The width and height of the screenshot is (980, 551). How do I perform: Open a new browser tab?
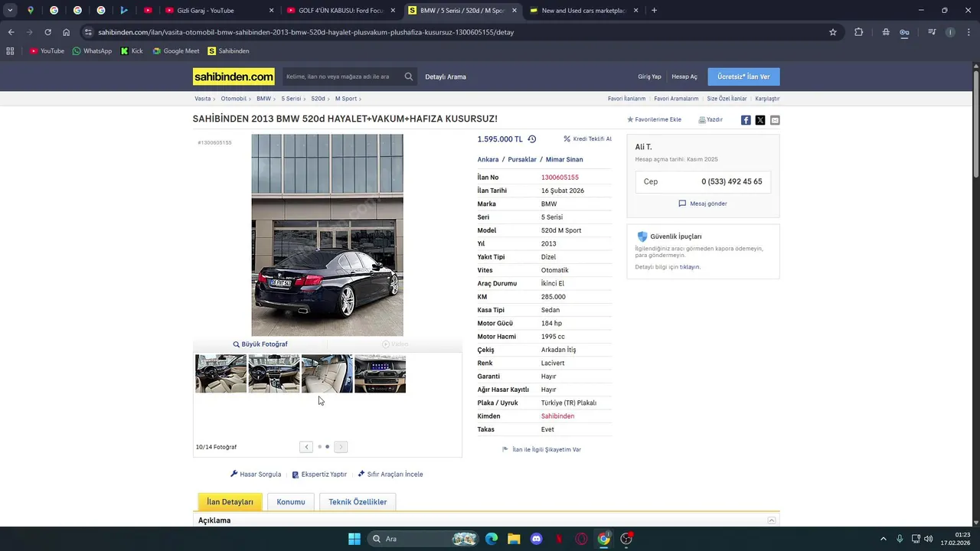coord(654,11)
